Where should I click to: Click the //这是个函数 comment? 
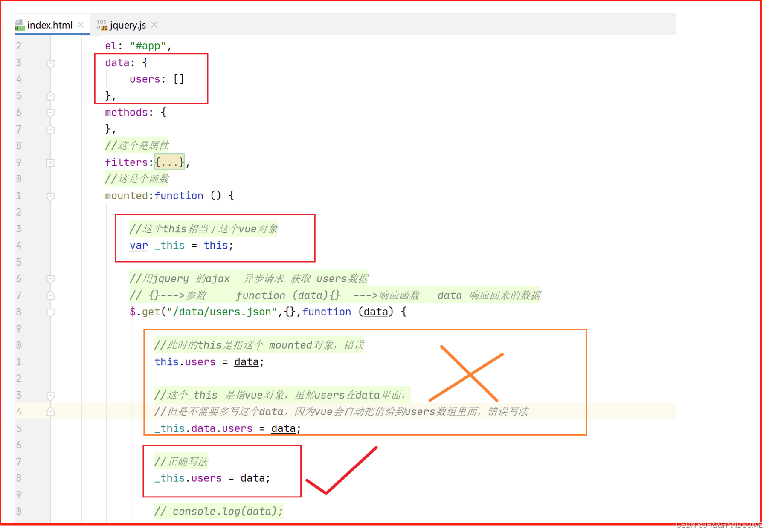137,179
